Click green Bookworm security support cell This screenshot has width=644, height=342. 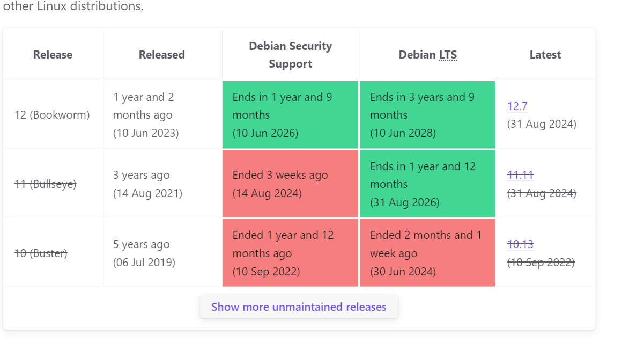coord(290,115)
